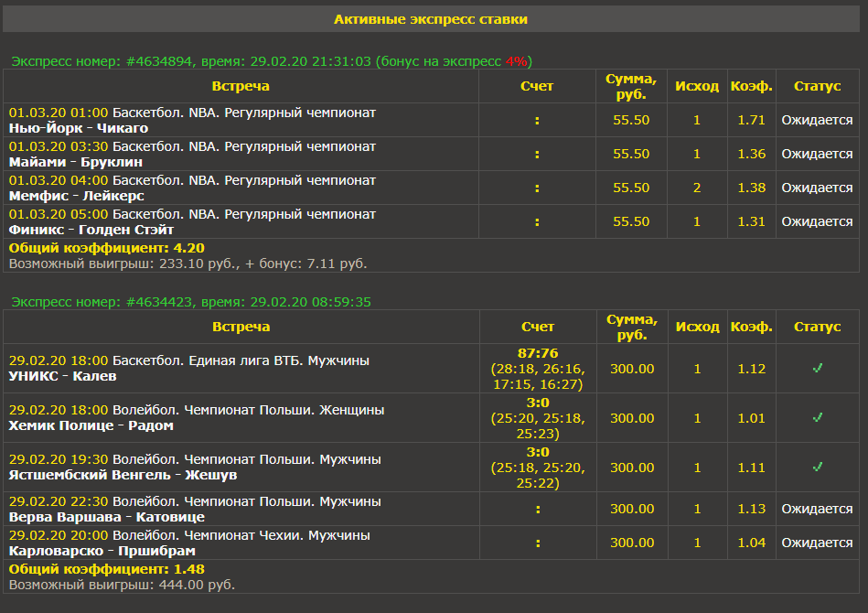Open the Финикс – Голден Стэйт match
868x613 pixels.
91,230
